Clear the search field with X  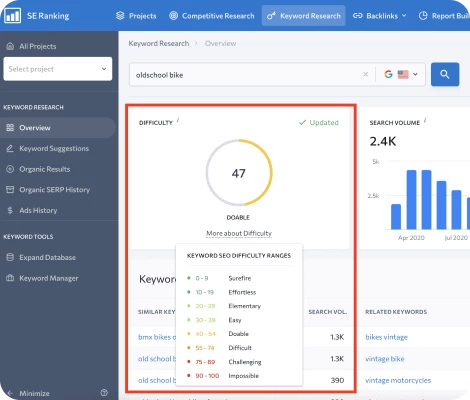click(x=366, y=74)
